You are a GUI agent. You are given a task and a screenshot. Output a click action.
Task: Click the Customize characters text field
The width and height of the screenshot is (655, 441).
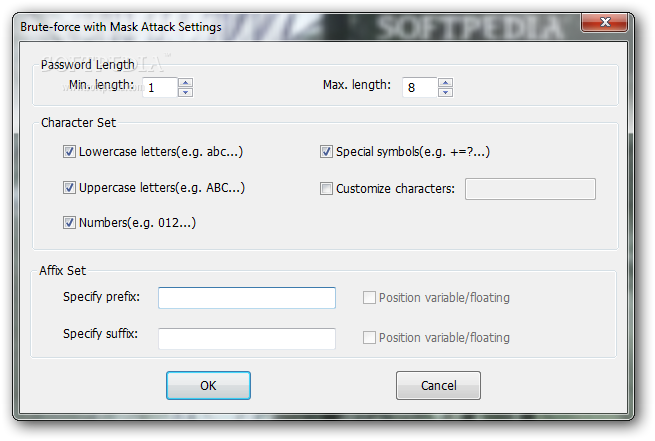point(530,188)
